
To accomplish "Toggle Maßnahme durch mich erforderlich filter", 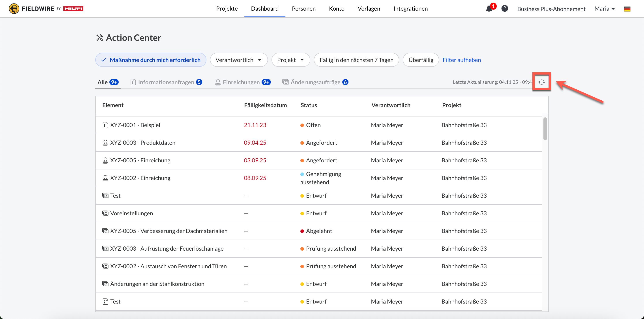I will pos(150,60).
